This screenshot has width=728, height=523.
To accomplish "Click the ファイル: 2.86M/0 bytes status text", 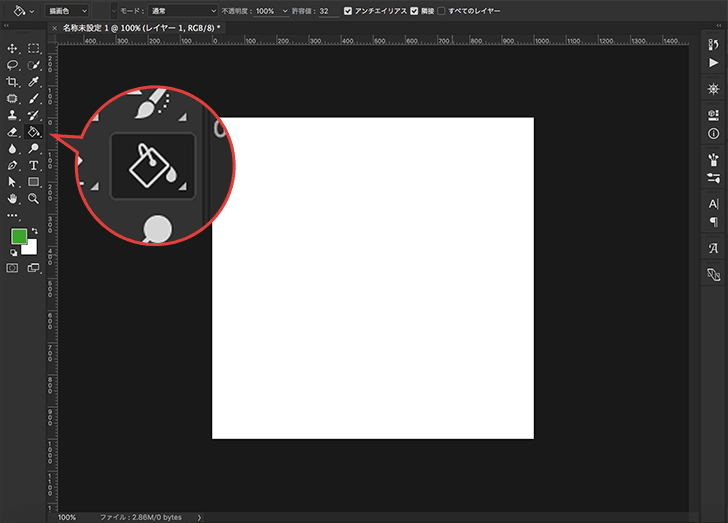I will click(141, 517).
